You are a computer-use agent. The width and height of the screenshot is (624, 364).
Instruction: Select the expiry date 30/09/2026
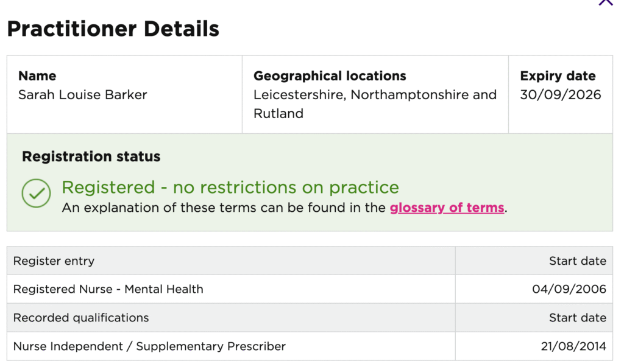tap(561, 94)
